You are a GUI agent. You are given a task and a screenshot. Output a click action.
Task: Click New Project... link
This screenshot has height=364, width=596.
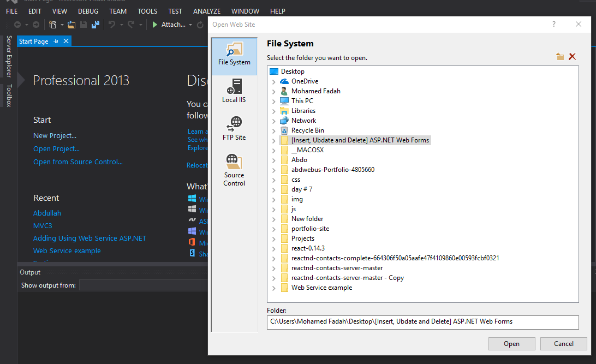[x=55, y=136]
